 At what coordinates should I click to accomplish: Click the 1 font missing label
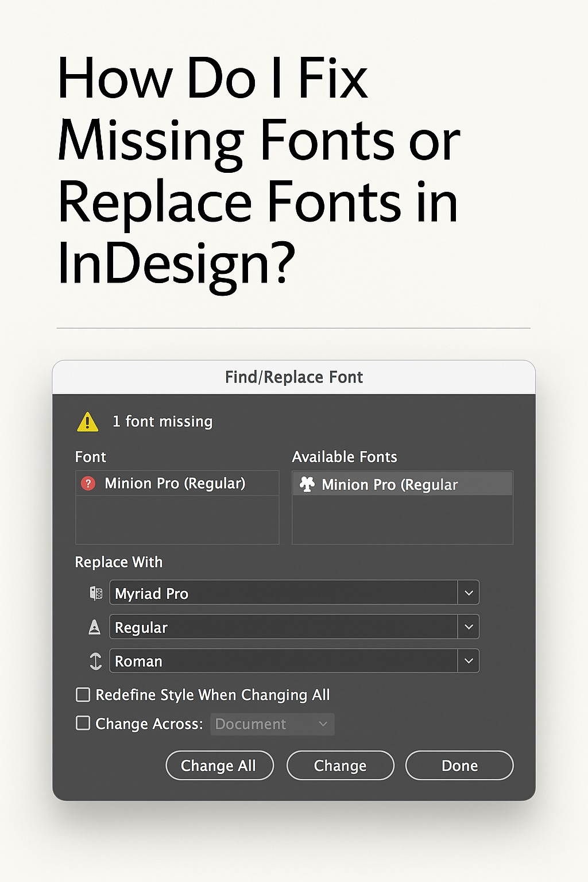tap(163, 421)
